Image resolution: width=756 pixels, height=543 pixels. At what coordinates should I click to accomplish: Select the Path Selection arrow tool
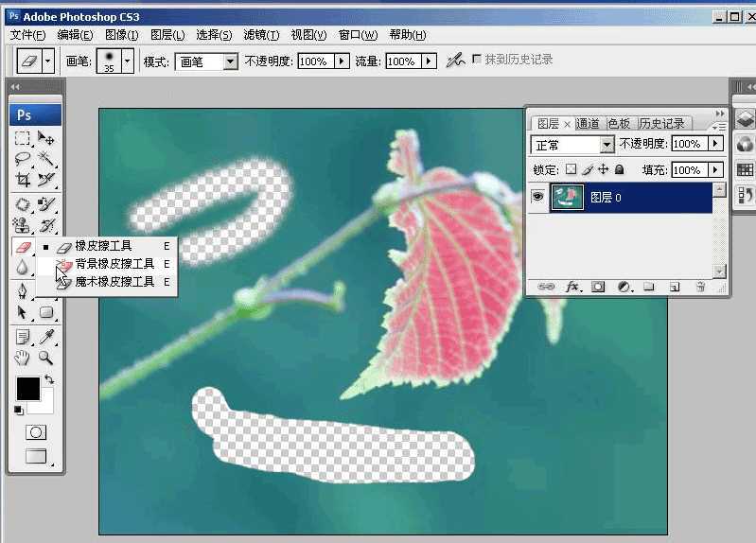coord(22,312)
